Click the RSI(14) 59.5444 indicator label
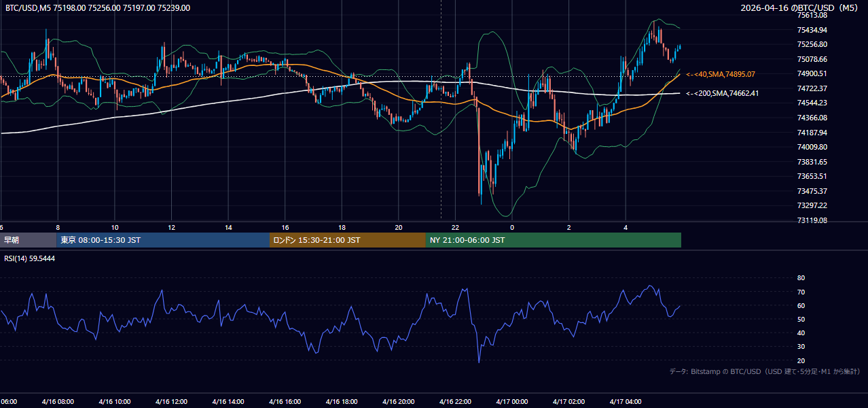Image resolution: width=868 pixels, height=408 pixels. 30,258
